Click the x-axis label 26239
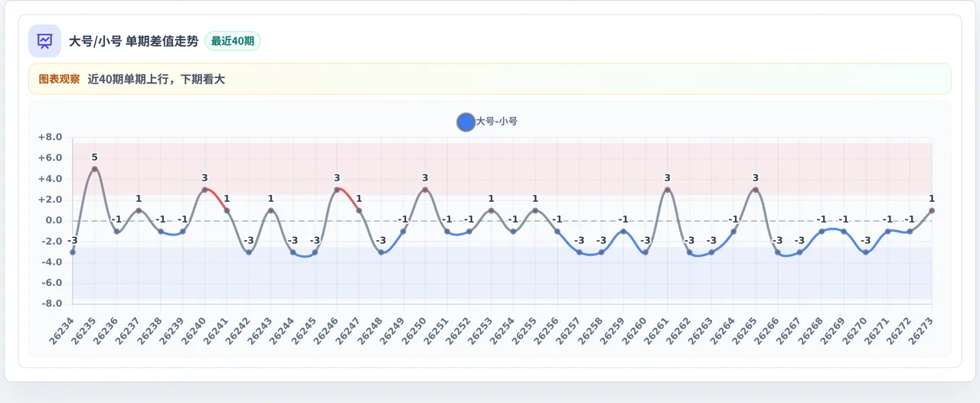 pyautogui.click(x=171, y=331)
